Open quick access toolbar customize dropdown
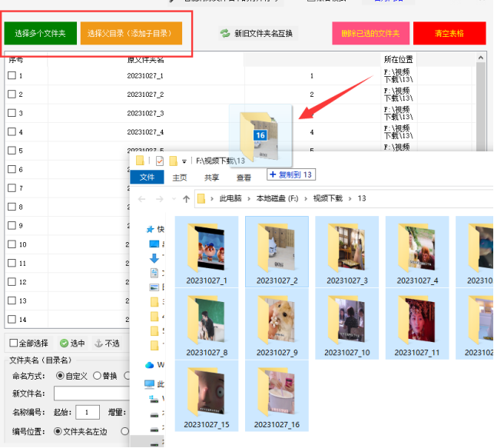This screenshot has width=494, height=448. [x=184, y=161]
